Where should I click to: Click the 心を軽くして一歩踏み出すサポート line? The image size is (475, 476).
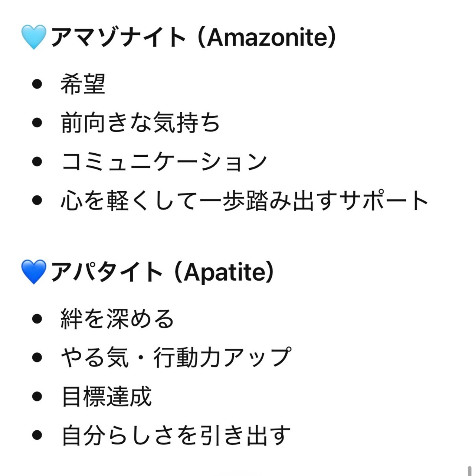tap(245, 201)
